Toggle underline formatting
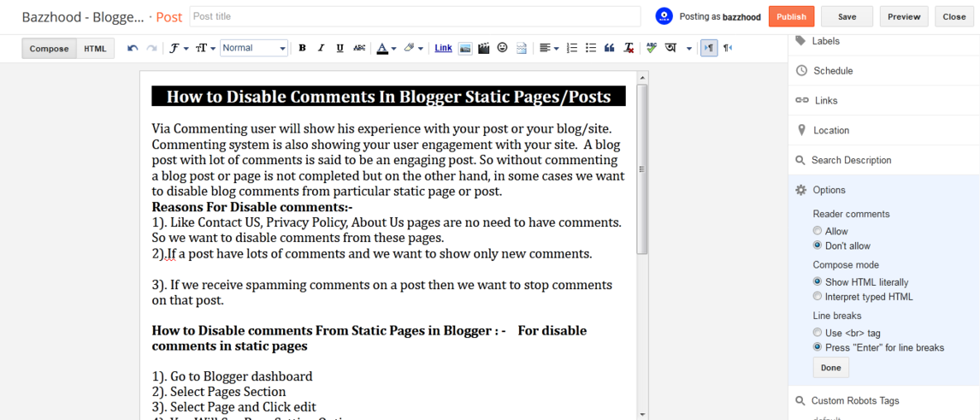Viewport: 980px width, 420px height. [x=340, y=48]
